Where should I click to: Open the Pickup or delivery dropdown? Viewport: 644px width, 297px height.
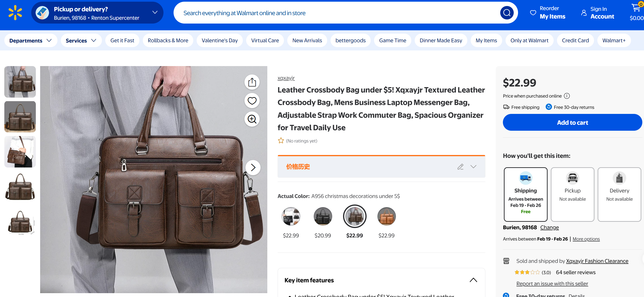pyautogui.click(x=155, y=12)
